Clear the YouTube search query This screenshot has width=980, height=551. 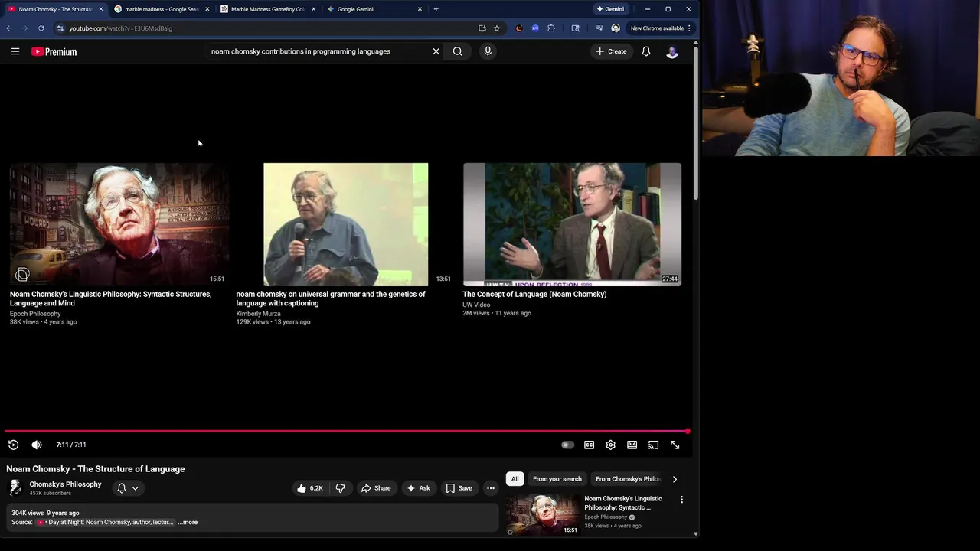[436, 51]
